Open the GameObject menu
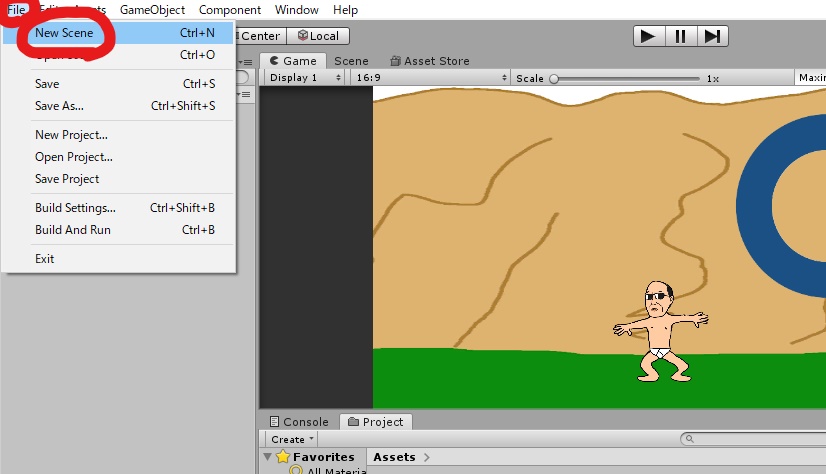Screen dimensions: 826x474 (x=152, y=9)
